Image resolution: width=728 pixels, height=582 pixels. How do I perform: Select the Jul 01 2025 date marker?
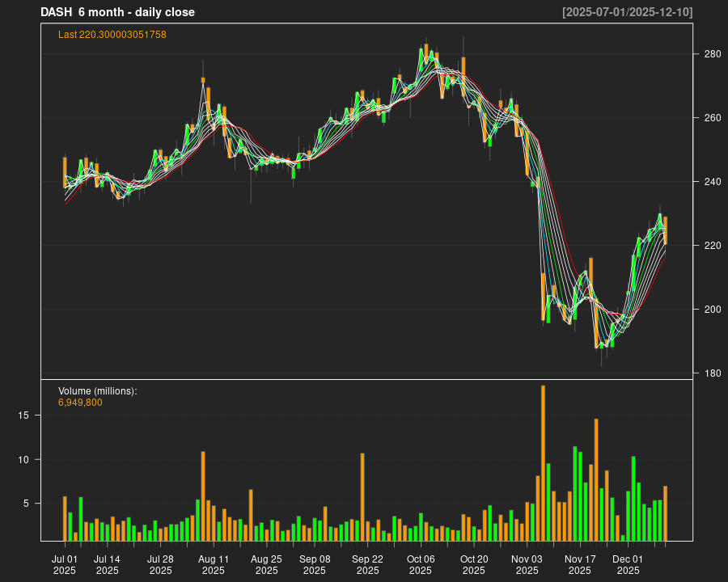click(x=65, y=564)
